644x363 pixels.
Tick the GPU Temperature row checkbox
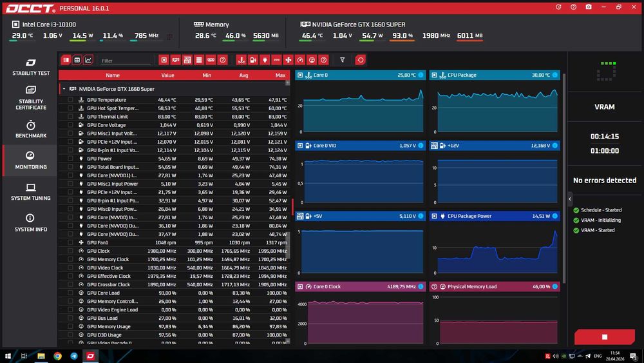(x=71, y=100)
